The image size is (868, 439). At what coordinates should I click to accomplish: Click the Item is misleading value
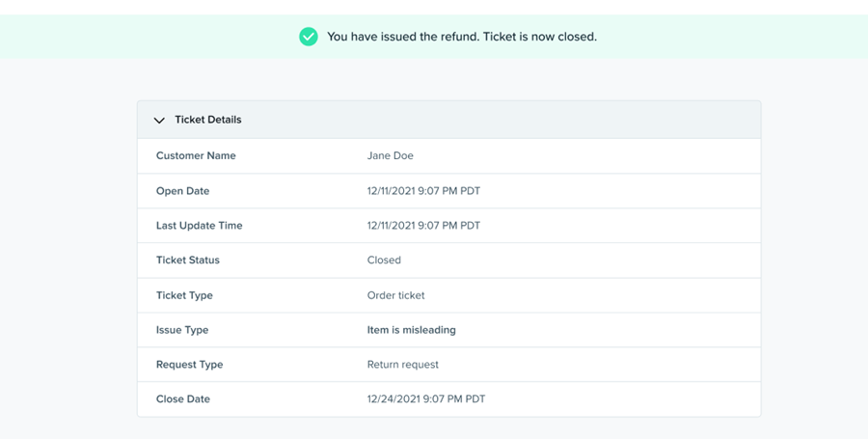click(411, 330)
